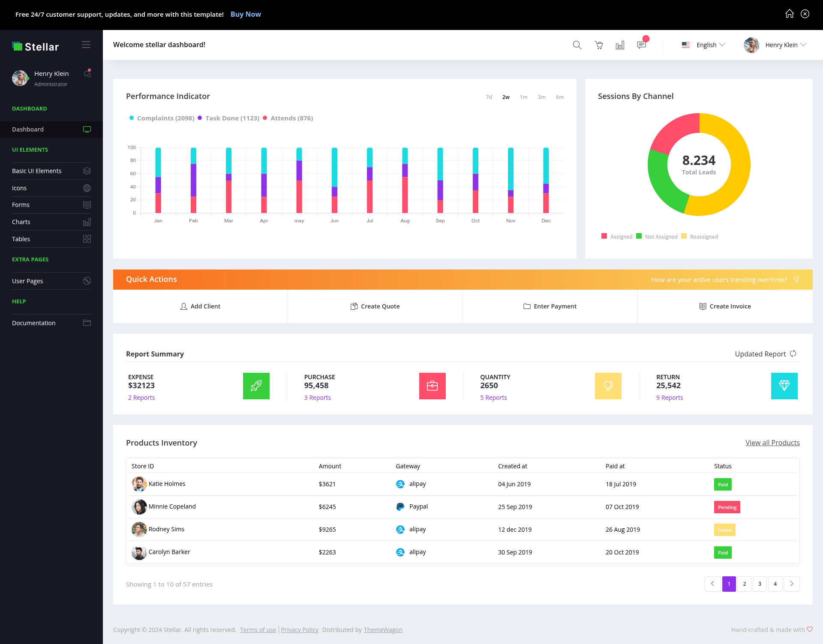823x644 pixels.
Task: Click the teal diamond Return icon
Action: point(784,386)
